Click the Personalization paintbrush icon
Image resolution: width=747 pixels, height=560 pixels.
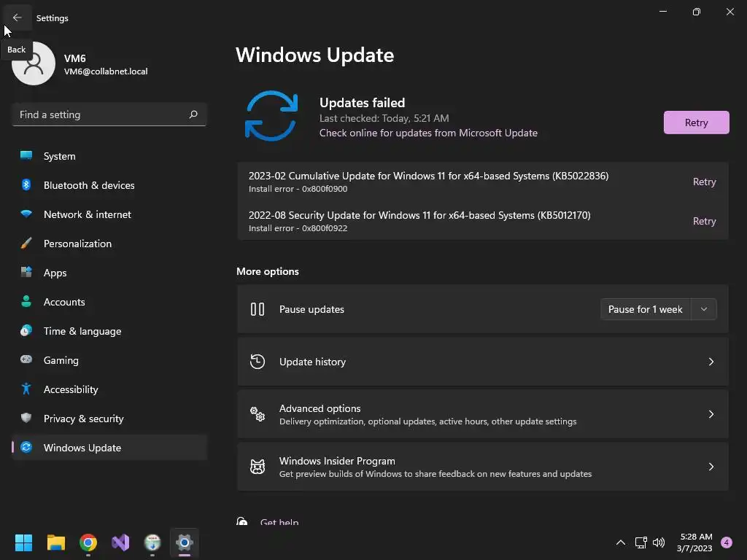tap(26, 243)
